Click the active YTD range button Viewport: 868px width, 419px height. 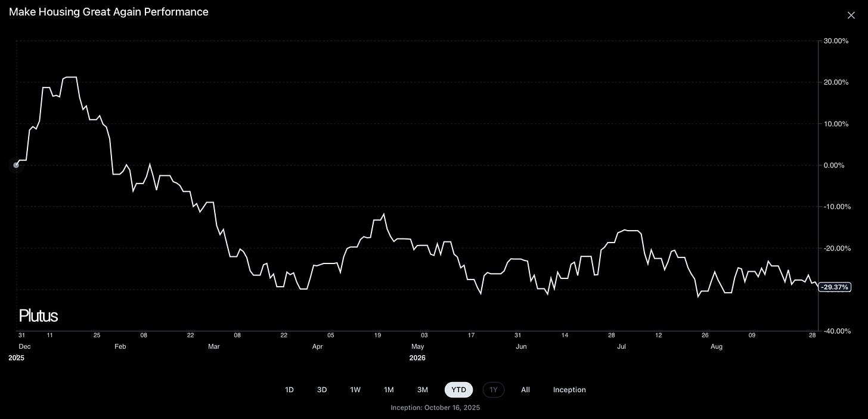459,390
